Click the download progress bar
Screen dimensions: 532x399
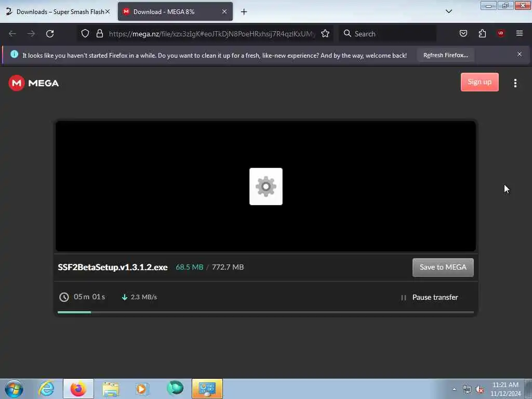[x=265, y=312]
